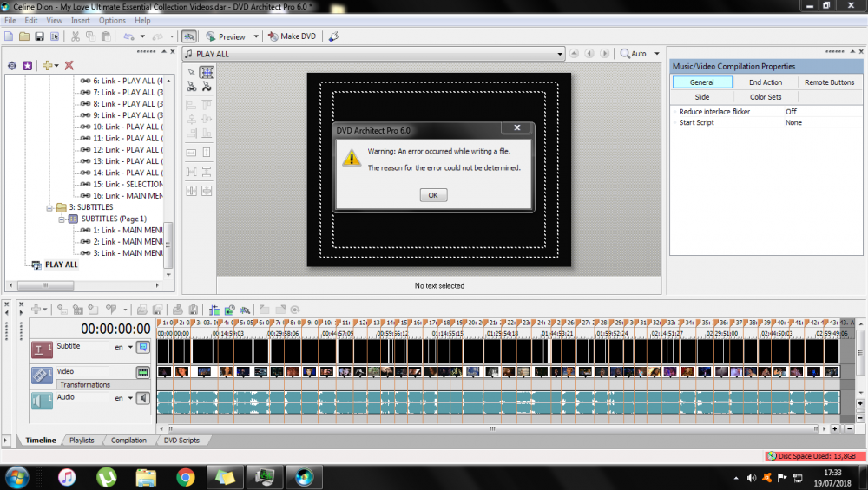Click the Cut scissors icon
The width and height of the screenshot is (868, 490).
pos(76,36)
